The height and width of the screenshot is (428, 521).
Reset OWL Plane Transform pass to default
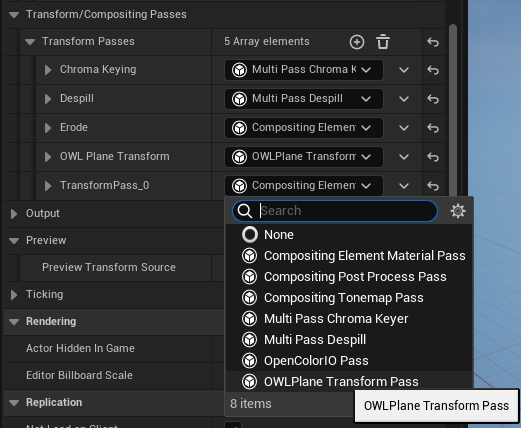433,157
